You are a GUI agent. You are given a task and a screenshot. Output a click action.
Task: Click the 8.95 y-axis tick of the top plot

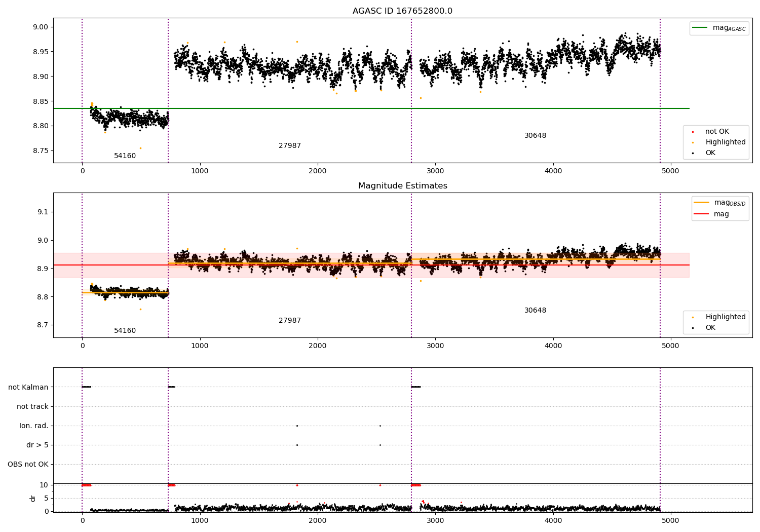pyautogui.click(x=40, y=52)
